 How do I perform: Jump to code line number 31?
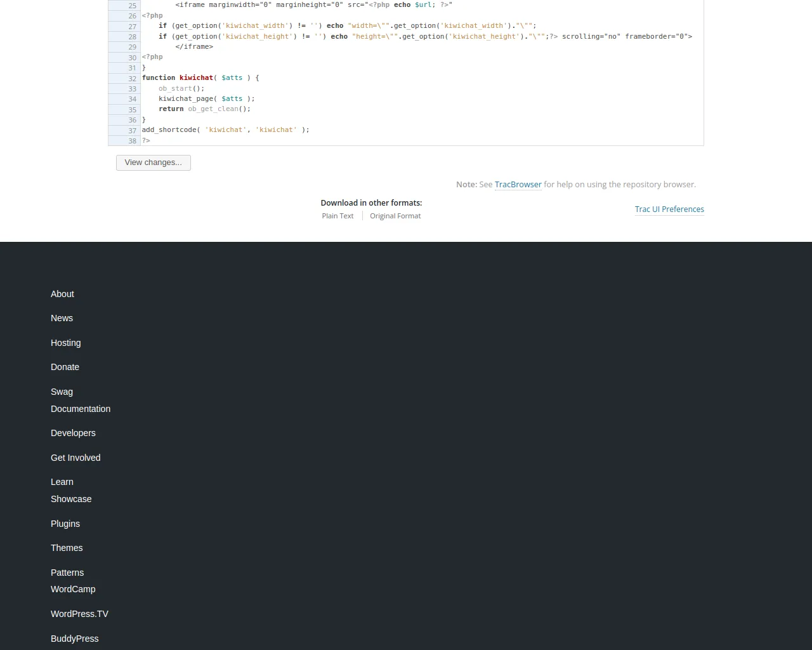pos(132,68)
